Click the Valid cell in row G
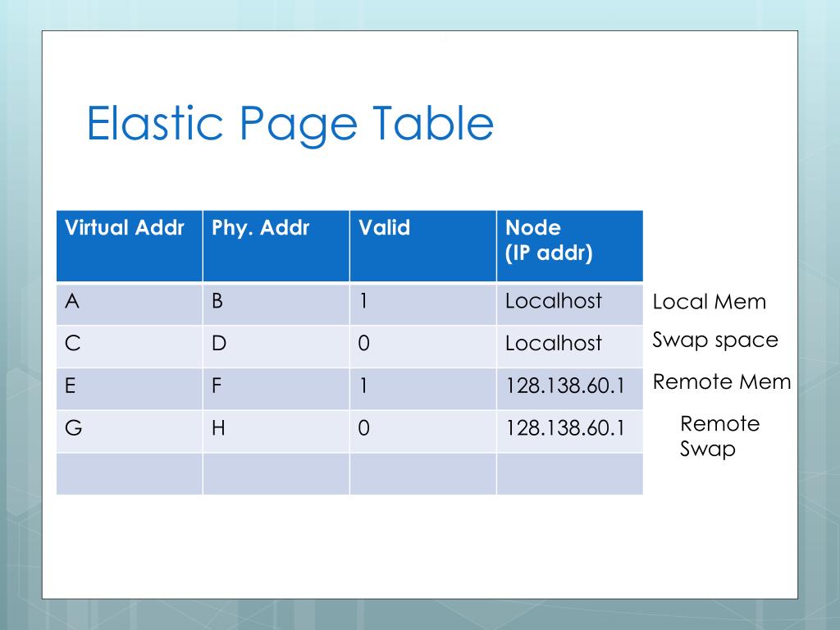 [423, 431]
